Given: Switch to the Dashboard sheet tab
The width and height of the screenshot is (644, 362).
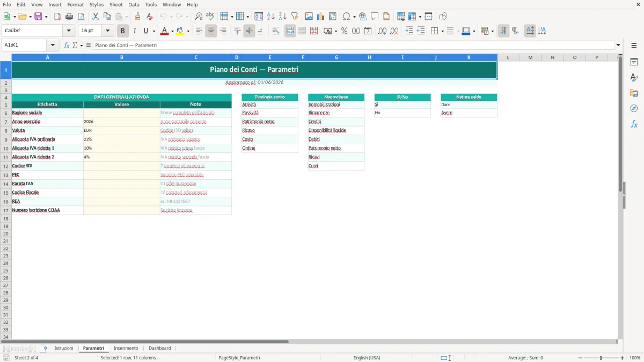Looking at the screenshot, I should click(160, 348).
